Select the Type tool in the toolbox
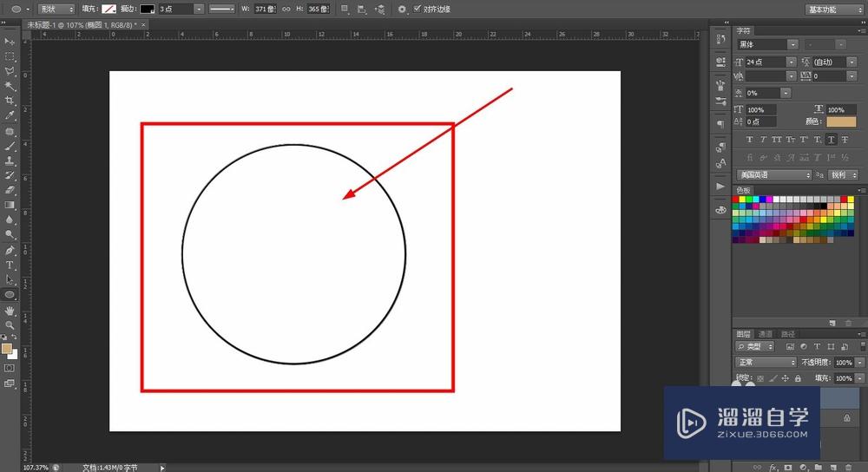This screenshot has width=868, height=472. (x=10, y=265)
